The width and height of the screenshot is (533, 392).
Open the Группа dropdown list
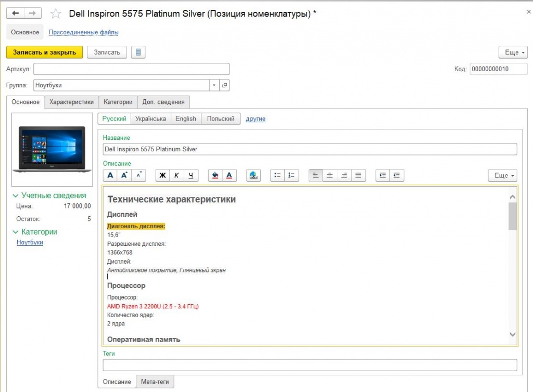214,85
